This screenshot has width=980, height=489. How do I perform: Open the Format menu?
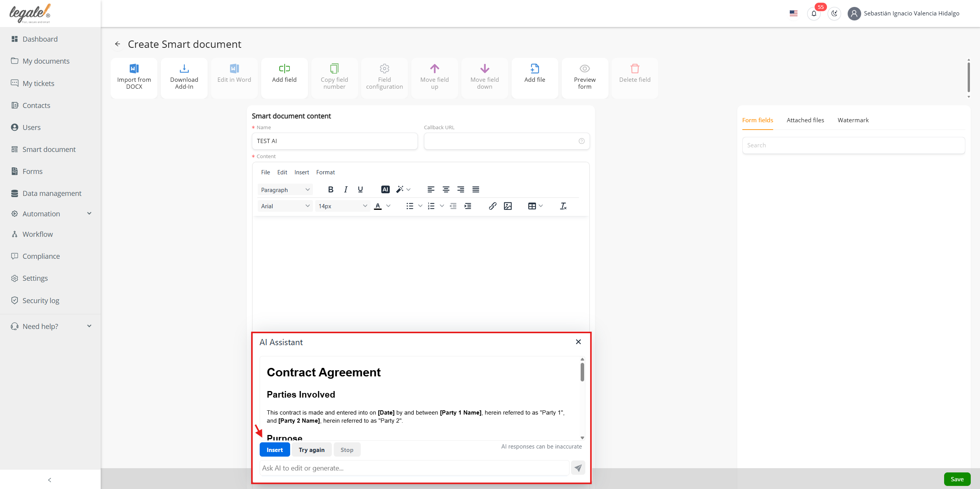[325, 172]
